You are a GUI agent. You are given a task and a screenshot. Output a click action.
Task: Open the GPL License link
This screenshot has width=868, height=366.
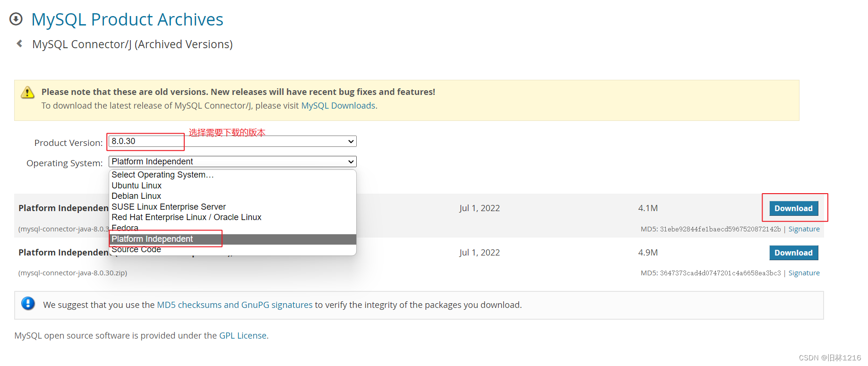point(243,336)
